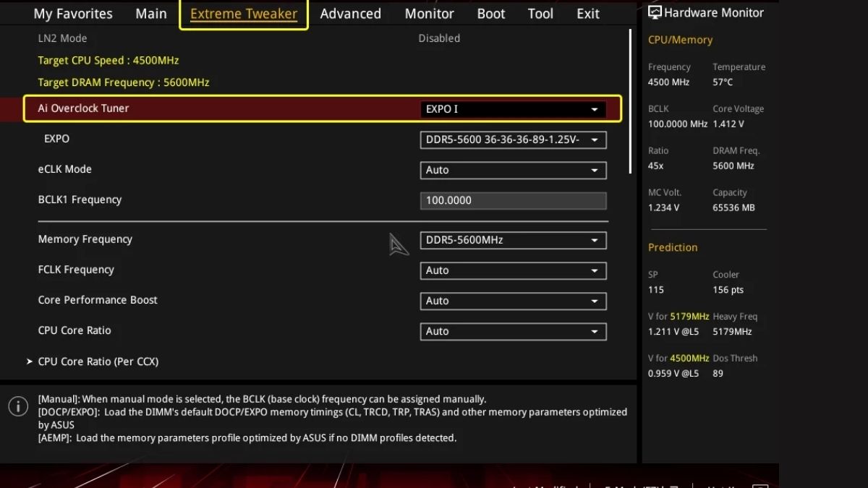The width and height of the screenshot is (868, 488).
Task: Select the 'EXPO' setting label
Action: [x=57, y=139]
